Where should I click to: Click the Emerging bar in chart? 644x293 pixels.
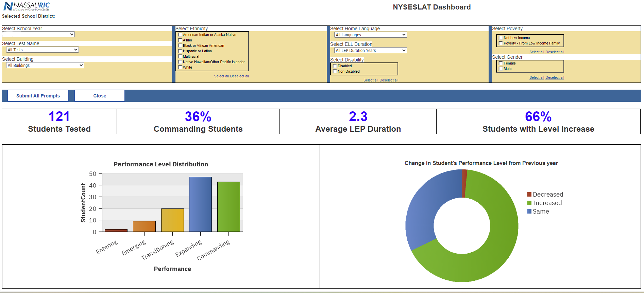pyautogui.click(x=144, y=226)
